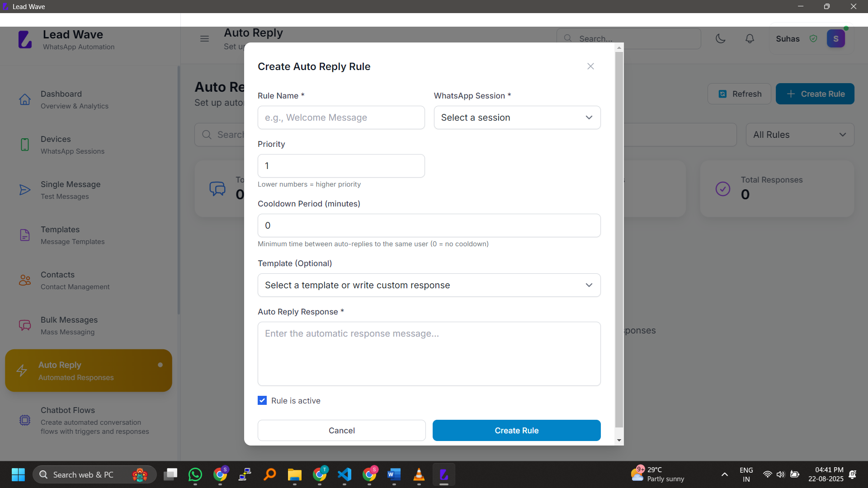868x488 pixels.
Task: Open WhatsApp from the taskbar
Action: pos(195,474)
